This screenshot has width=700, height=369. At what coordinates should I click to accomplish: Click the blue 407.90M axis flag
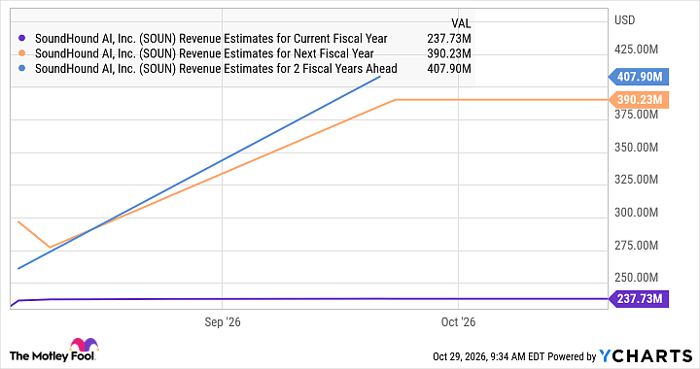[639, 77]
